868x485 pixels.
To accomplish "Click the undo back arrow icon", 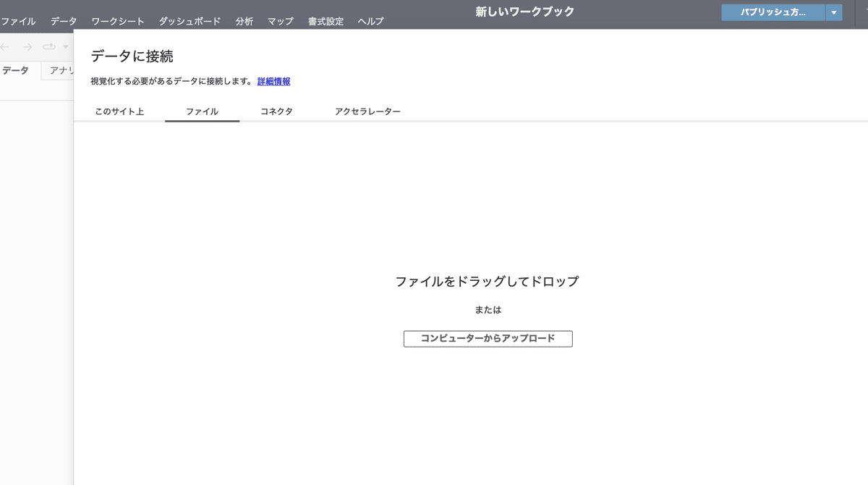I will 4,47.
